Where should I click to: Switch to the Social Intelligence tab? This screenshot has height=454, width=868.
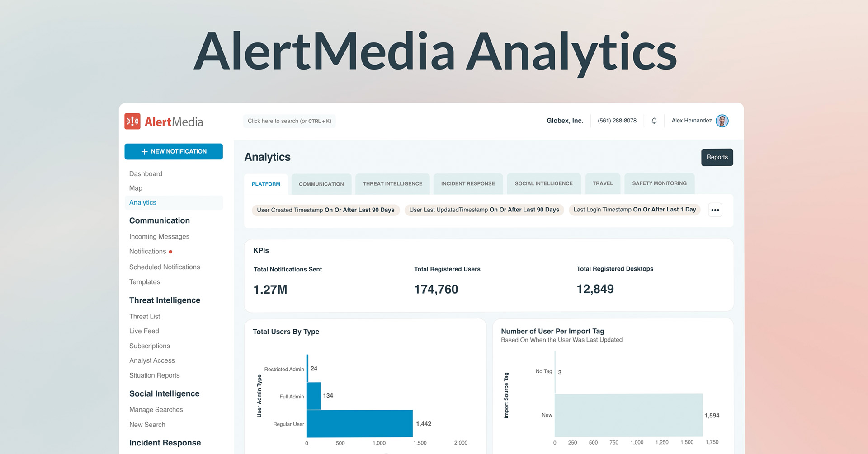(543, 183)
